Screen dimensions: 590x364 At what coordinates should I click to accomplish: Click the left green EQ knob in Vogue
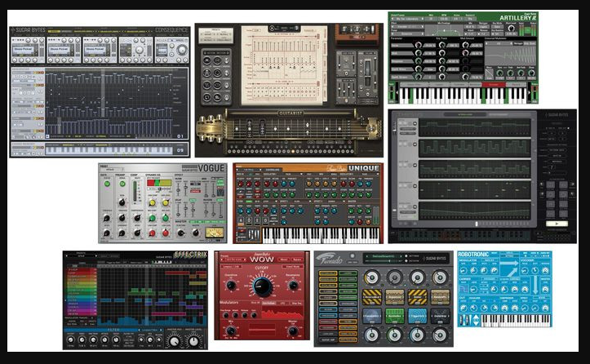click(x=152, y=218)
